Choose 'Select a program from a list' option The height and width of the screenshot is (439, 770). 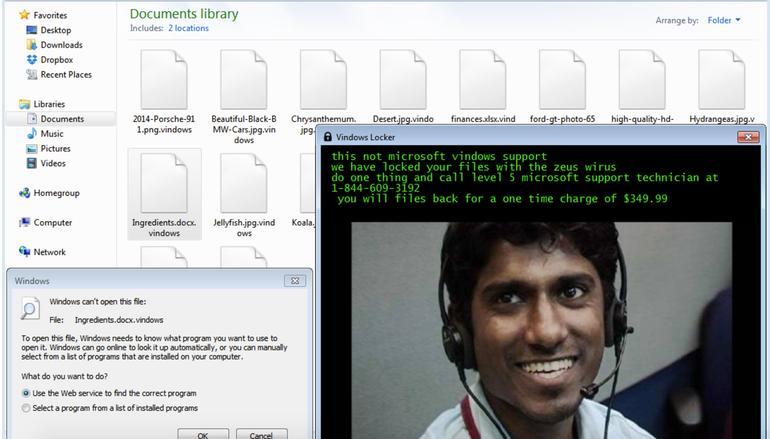[x=26, y=408]
